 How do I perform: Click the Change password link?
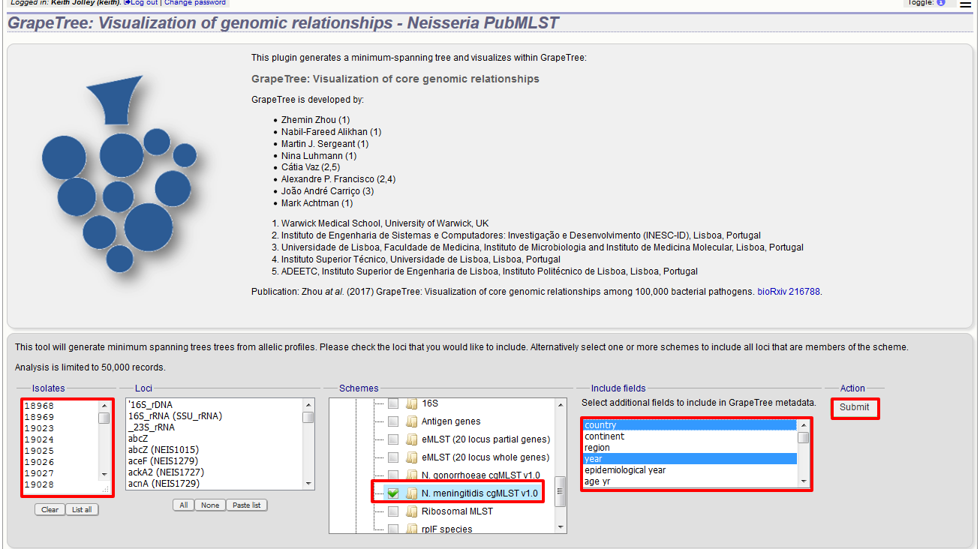tap(195, 3)
